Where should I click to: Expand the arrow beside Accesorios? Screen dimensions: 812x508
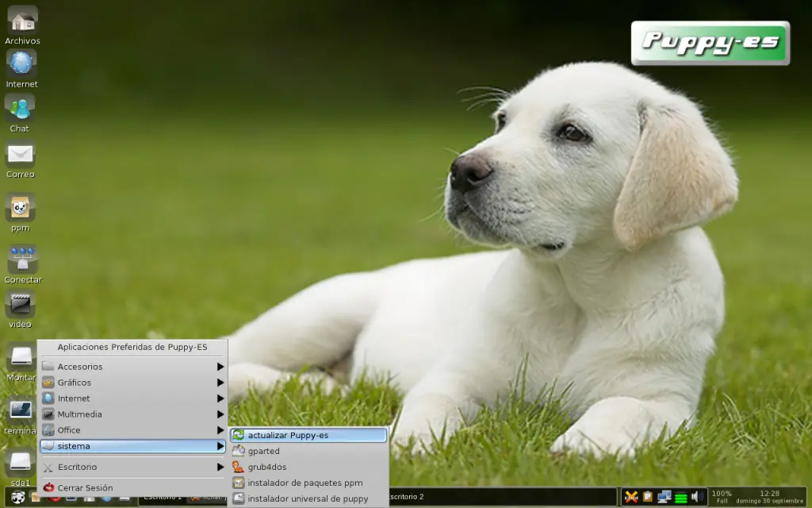(220, 367)
